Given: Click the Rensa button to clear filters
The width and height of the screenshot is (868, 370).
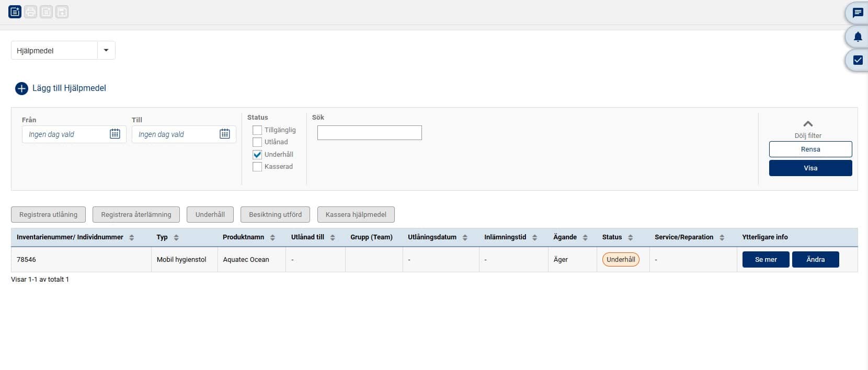Looking at the screenshot, I should point(810,149).
